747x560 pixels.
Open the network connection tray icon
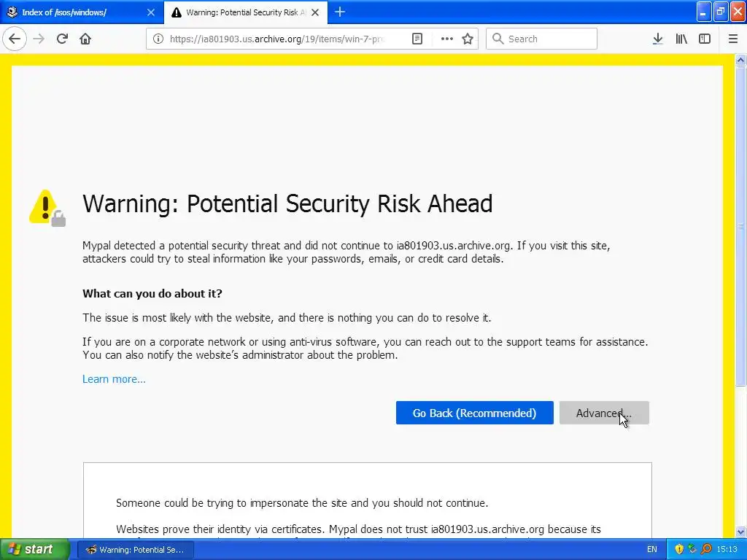click(x=693, y=549)
